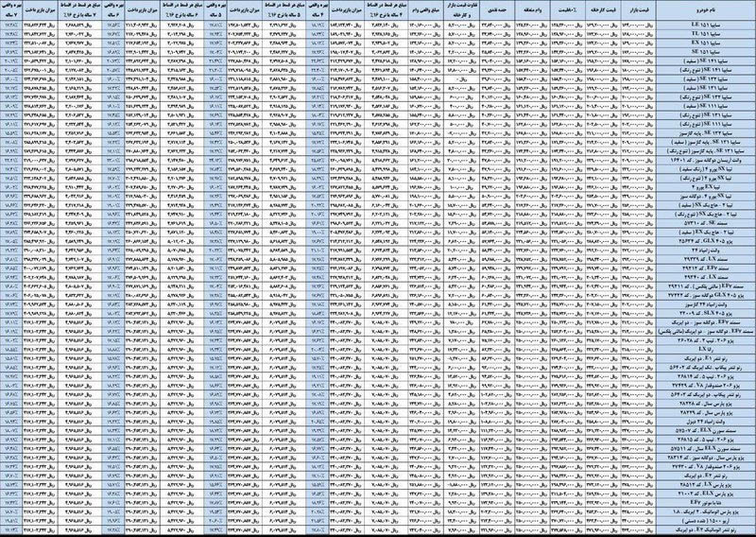Select the 'مبلغ واقعی وام' column header
The height and width of the screenshot is (537, 756).
tap(426, 10)
